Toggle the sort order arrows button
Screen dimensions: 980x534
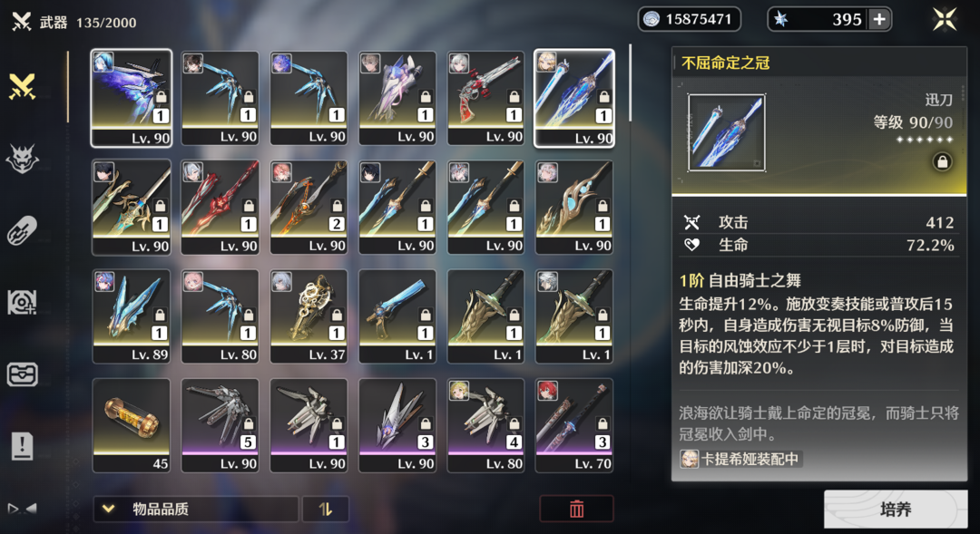pos(326,509)
